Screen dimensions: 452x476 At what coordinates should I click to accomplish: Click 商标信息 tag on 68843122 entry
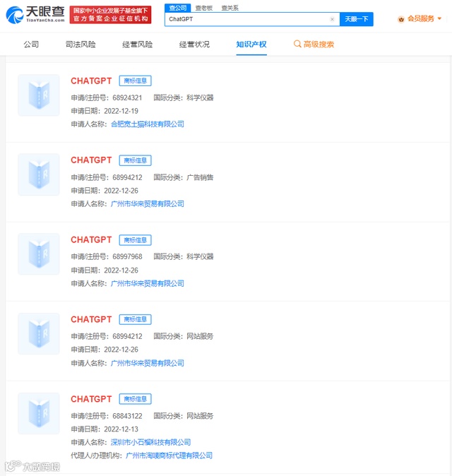tap(135, 399)
